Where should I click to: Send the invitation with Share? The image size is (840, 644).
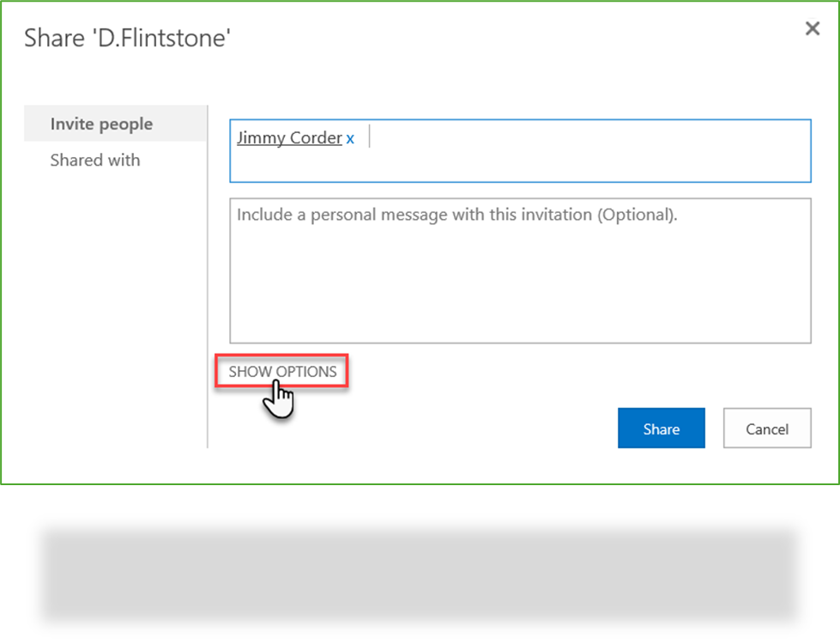tap(661, 428)
